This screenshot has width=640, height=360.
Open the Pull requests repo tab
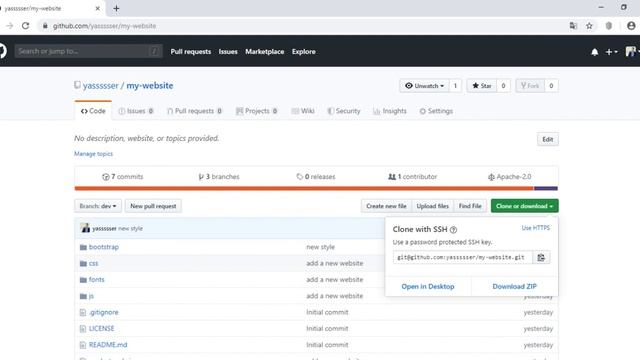point(195,111)
